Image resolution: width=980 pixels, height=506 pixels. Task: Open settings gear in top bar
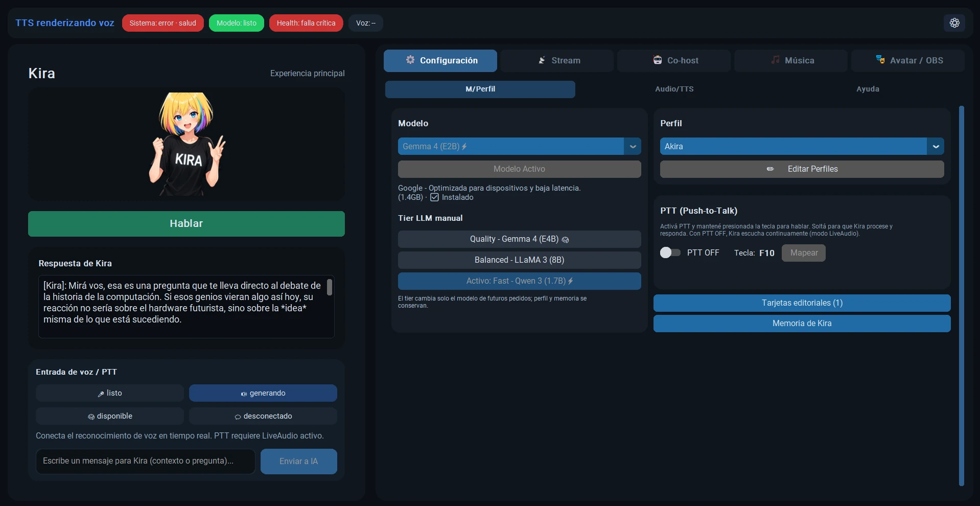(x=954, y=23)
